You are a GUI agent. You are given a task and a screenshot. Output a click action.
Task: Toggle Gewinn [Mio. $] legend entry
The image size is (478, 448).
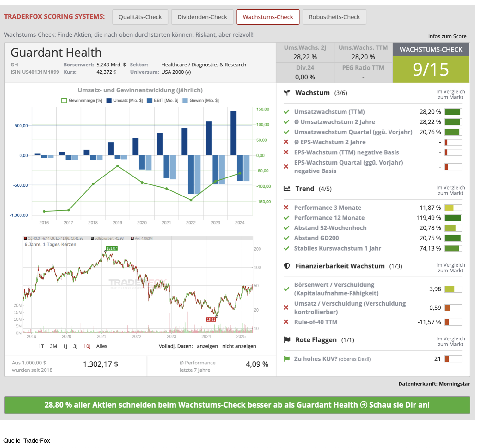coord(200,101)
